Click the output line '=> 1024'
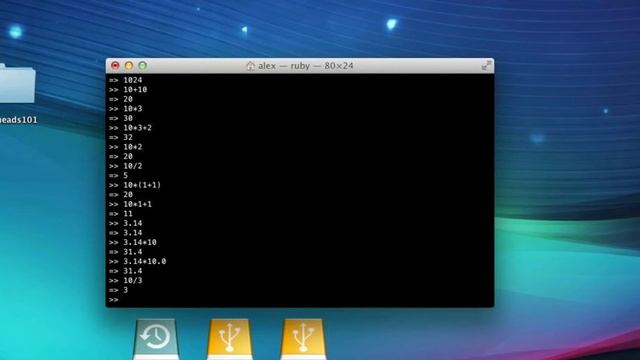Viewport: 640px width, 360px height. pyautogui.click(x=125, y=80)
